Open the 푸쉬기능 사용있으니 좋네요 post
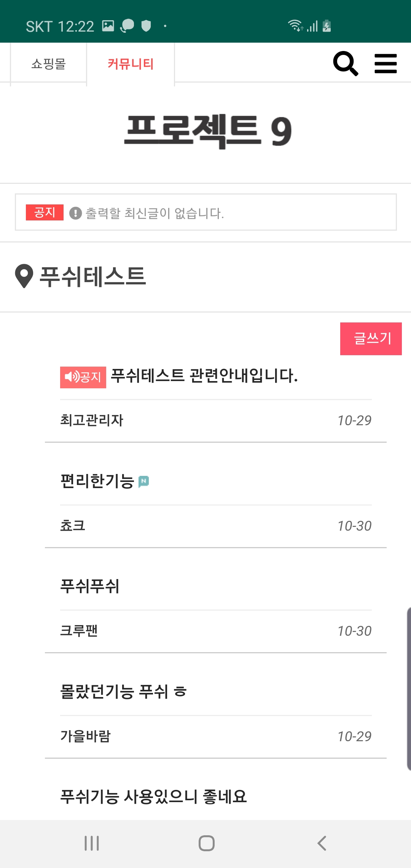Viewport: 411px width, 868px height. (x=153, y=797)
